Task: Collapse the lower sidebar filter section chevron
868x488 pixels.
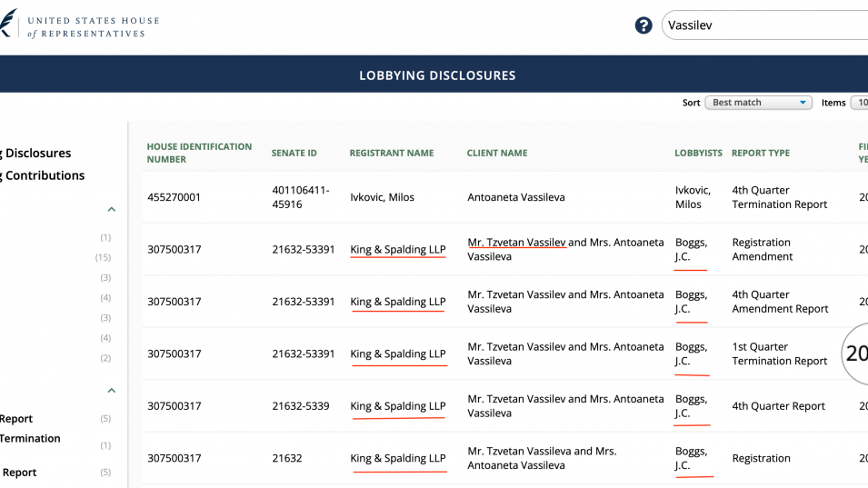Action: (111, 391)
